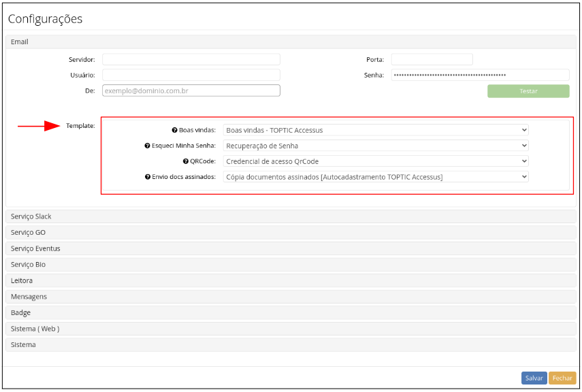582x392 pixels.
Task: Expand the Leitora section
Action: [x=291, y=280]
